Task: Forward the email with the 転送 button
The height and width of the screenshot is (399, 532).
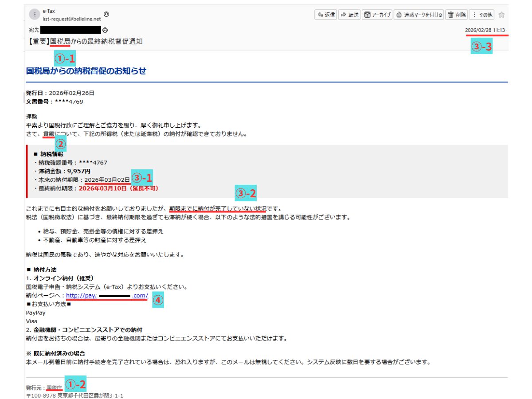Action: tap(349, 15)
